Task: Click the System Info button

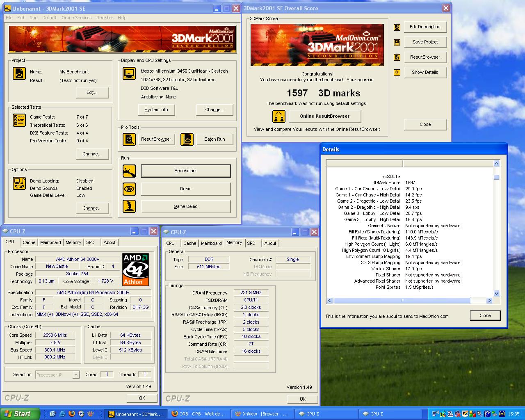Action: [x=156, y=110]
